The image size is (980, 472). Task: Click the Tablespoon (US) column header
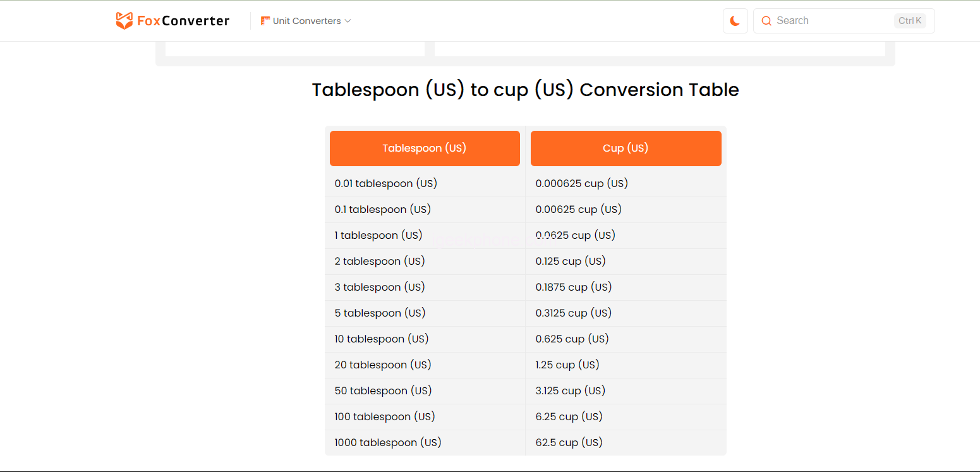tap(425, 148)
